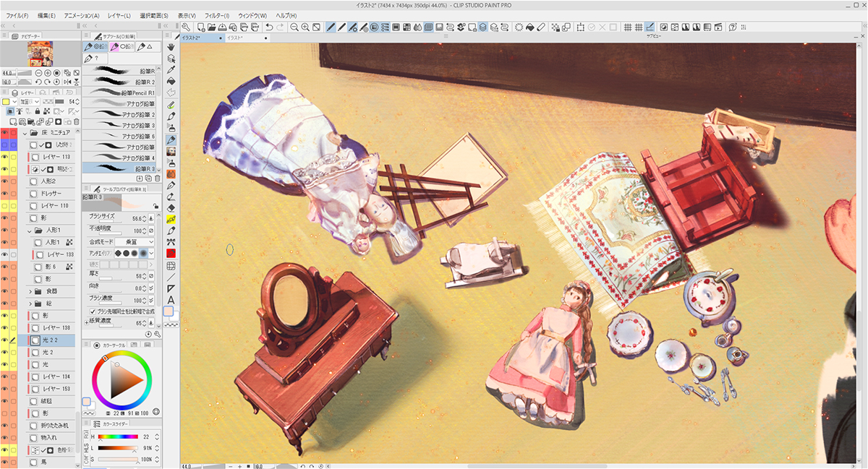Click the Undo arrow in toolbar
The image size is (868, 469).
pyautogui.click(x=269, y=27)
